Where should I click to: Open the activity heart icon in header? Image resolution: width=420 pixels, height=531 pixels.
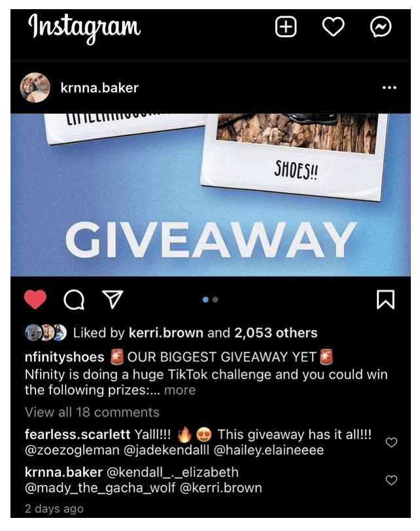[x=333, y=27]
